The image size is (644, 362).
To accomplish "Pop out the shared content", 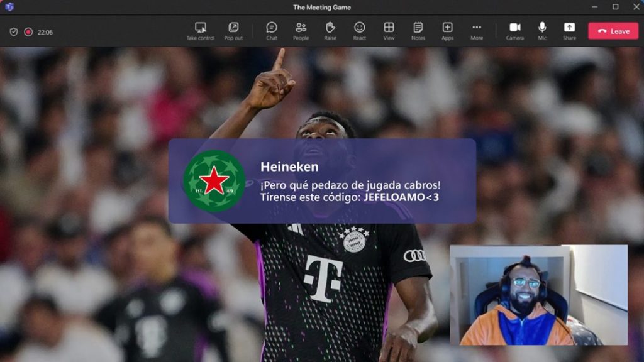I will tap(233, 31).
